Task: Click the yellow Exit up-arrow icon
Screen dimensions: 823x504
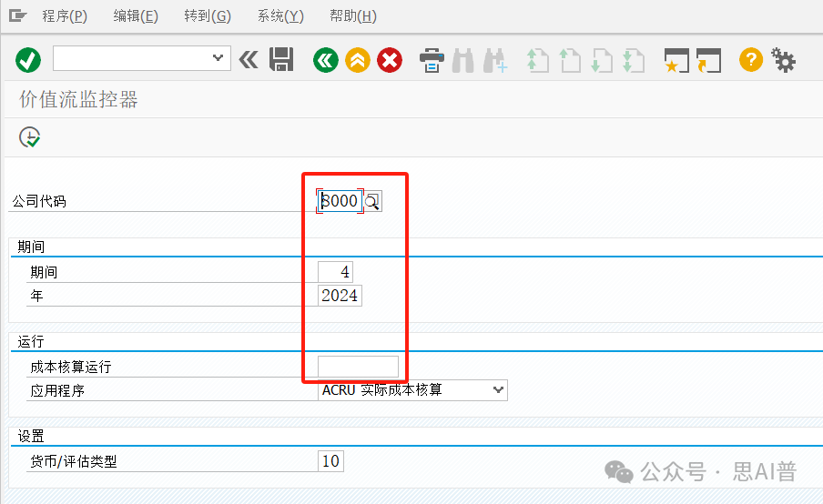Action: 358,60
